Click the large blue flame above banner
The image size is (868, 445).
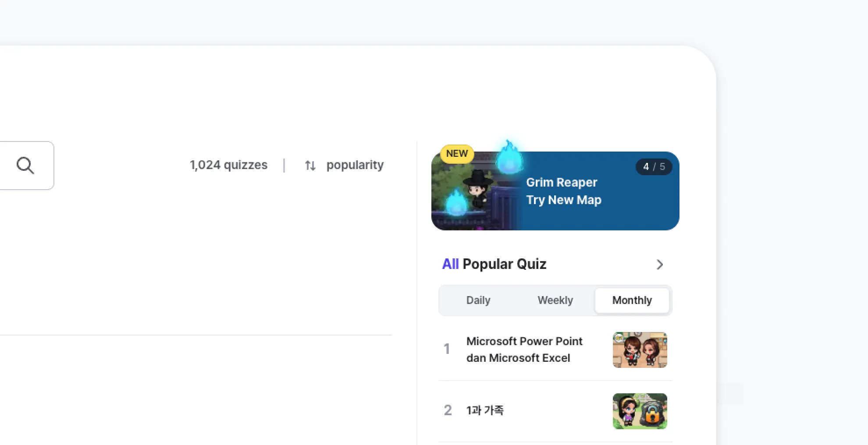[x=509, y=158]
